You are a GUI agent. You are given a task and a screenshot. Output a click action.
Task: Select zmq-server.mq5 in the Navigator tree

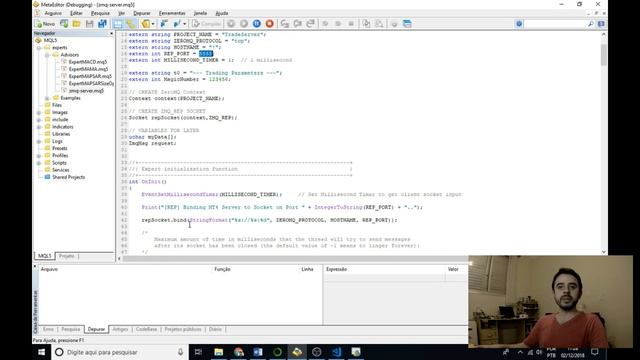(x=86, y=91)
